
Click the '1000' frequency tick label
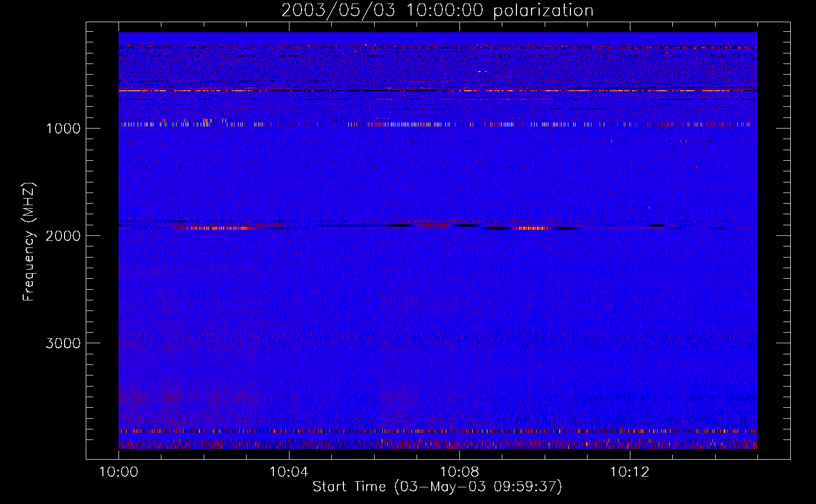(63, 129)
